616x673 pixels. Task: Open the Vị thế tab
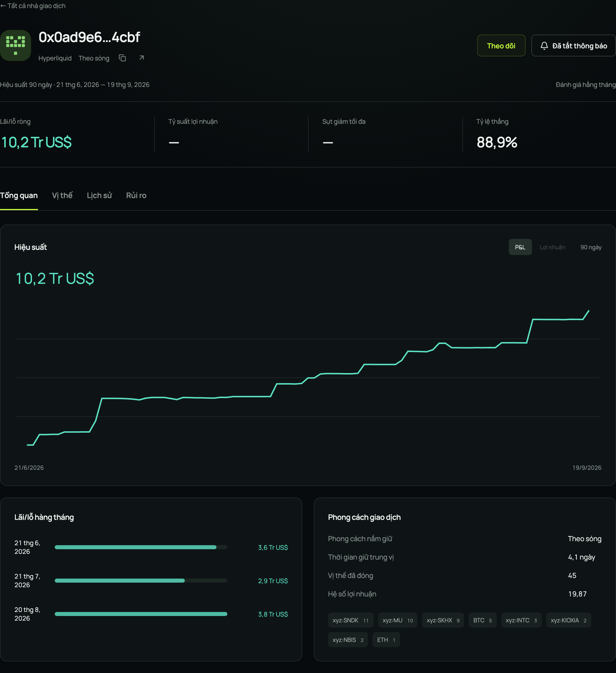62,195
